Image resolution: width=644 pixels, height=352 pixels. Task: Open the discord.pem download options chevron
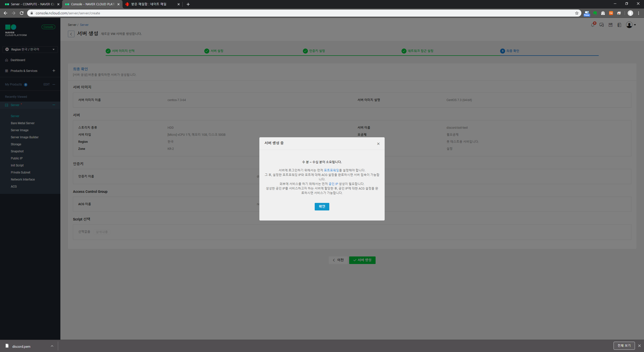tap(52, 346)
